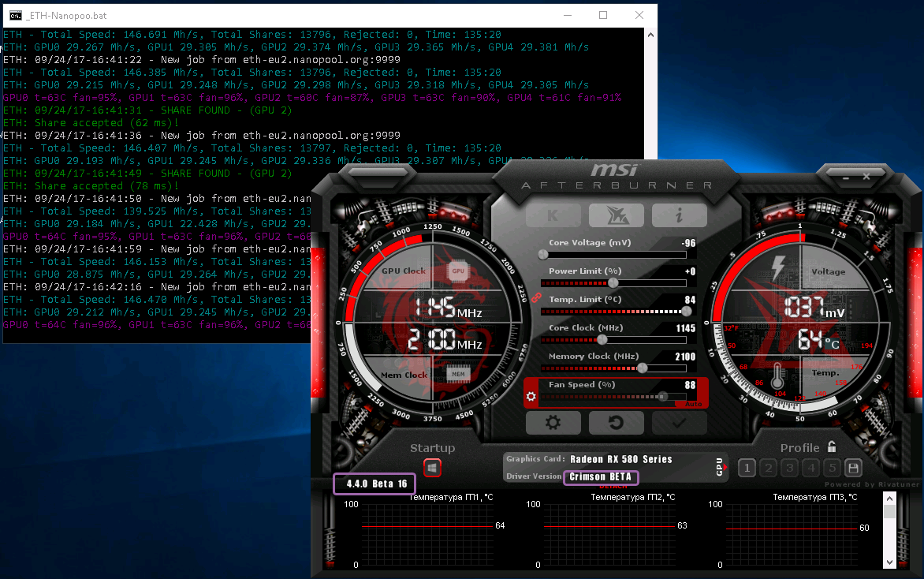Open Afterburner settings with the gear button
Viewport: 924px width, 579px height.
click(x=553, y=423)
